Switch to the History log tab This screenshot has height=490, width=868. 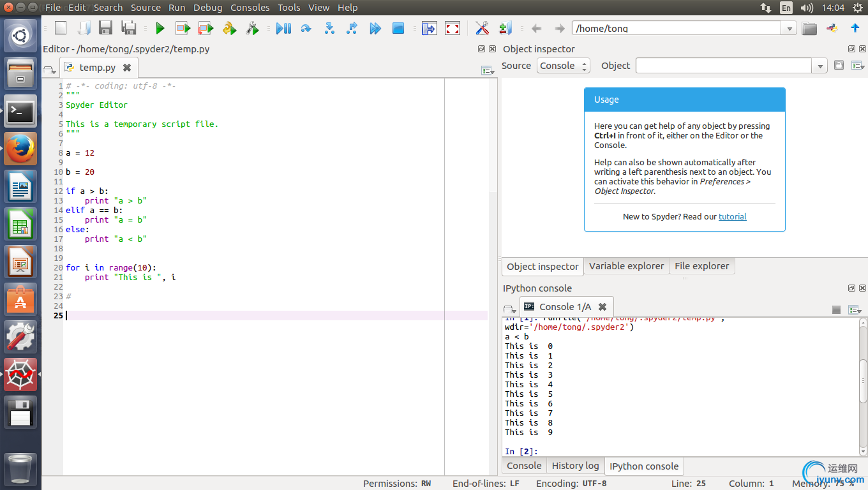pyautogui.click(x=575, y=466)
